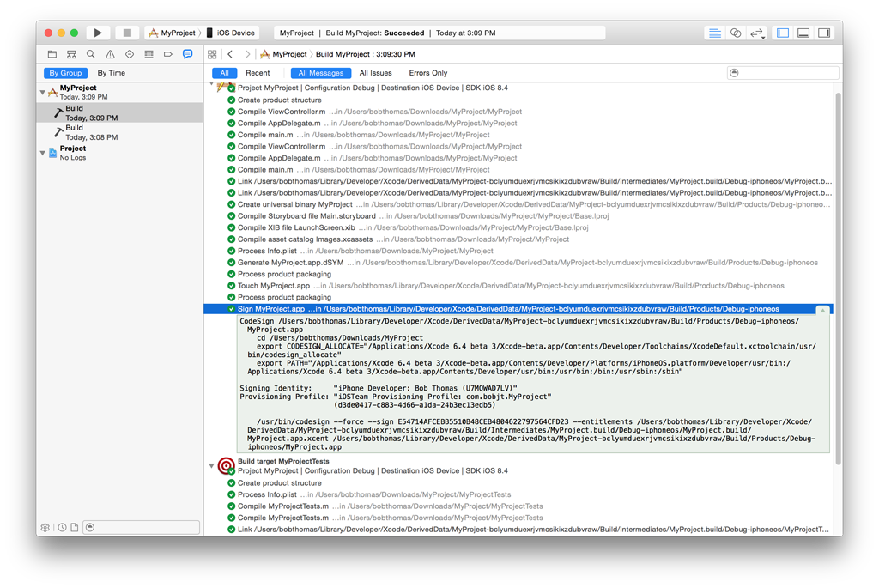This screenshot has height=588, width=879.
Task: Switch to the Assistant editor
Action: pyautogui.click(x=736, y=33)
